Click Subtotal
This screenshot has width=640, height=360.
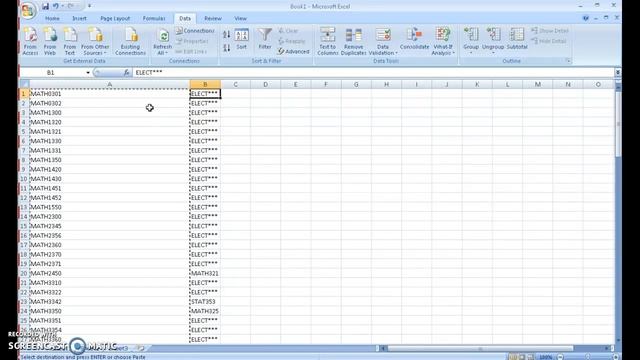click(517, 39)
